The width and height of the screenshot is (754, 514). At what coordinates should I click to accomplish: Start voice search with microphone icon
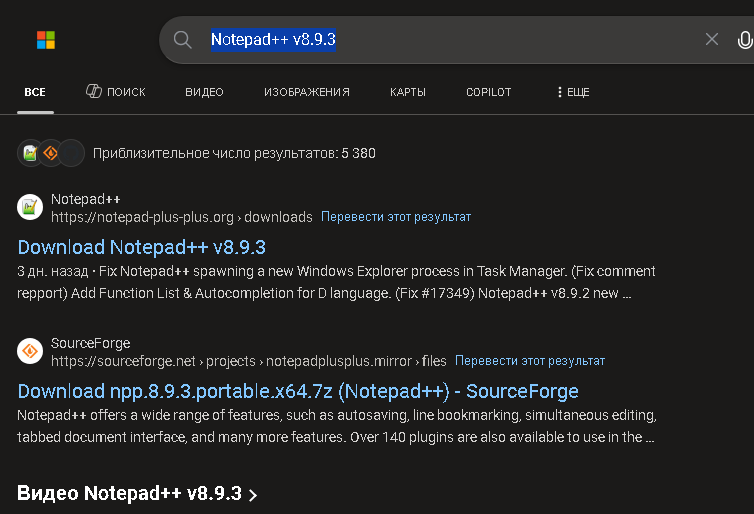(745, 40)
